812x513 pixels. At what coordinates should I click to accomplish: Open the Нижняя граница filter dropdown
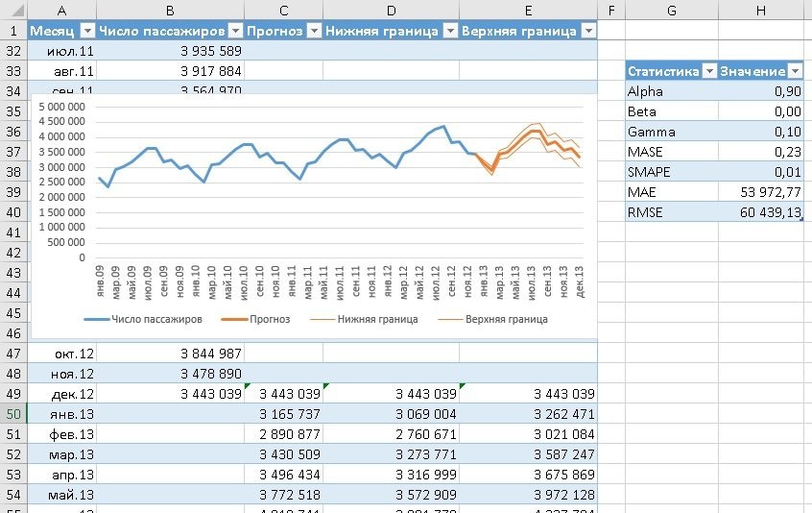coord(450,31)
